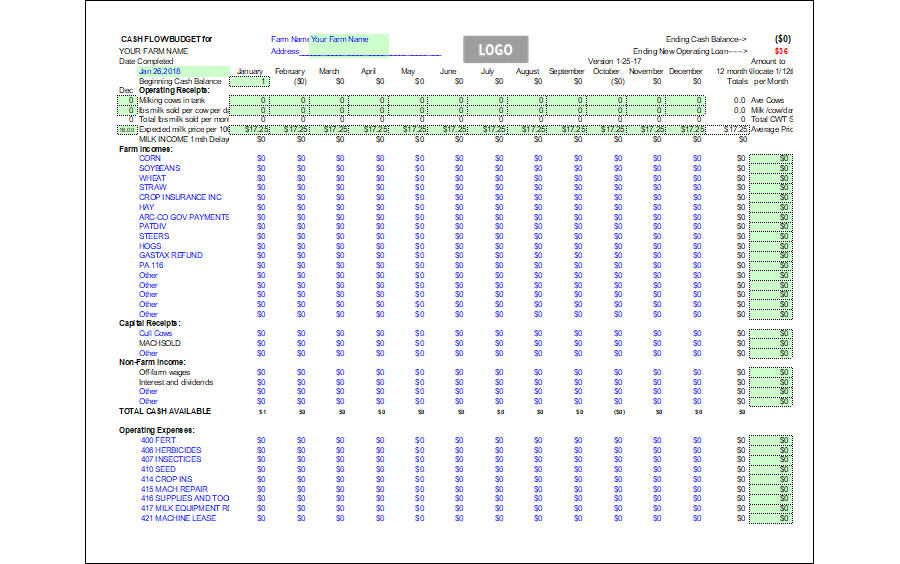
Task: Click the 'December' column header
Action: 686,71
